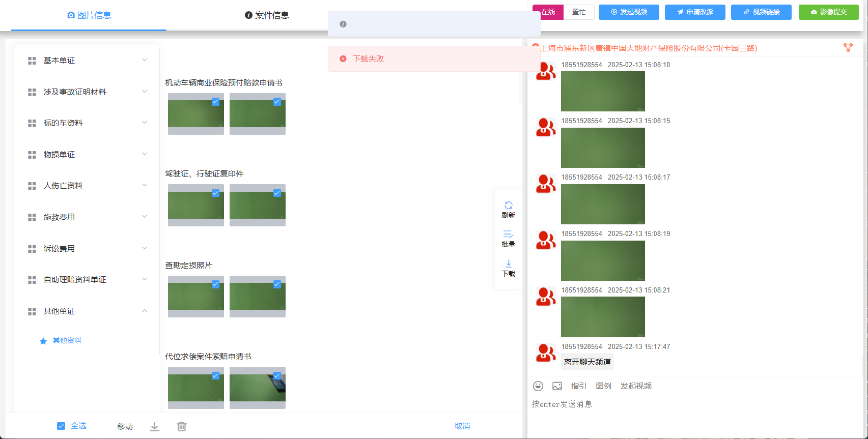Expand the 人伤亡资料 category

tap(87, 186)
